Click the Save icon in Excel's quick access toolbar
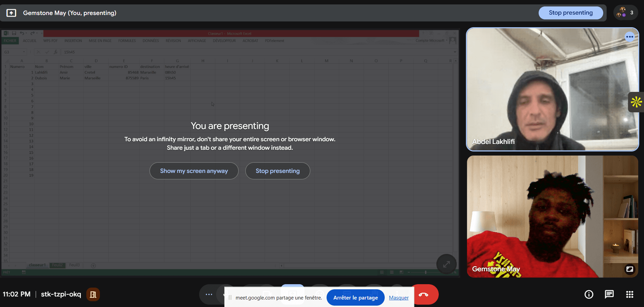The width and height of the screenshot is (644, 307). pos(14,33)
